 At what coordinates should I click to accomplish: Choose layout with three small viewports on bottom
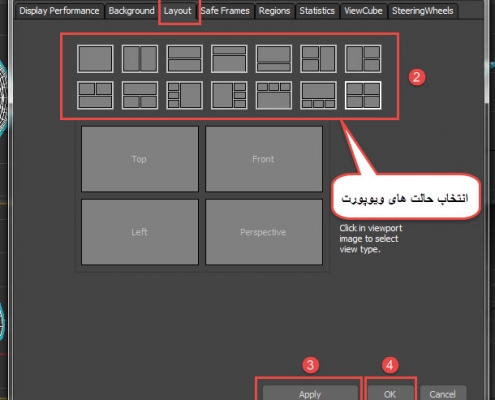point(319,95)
